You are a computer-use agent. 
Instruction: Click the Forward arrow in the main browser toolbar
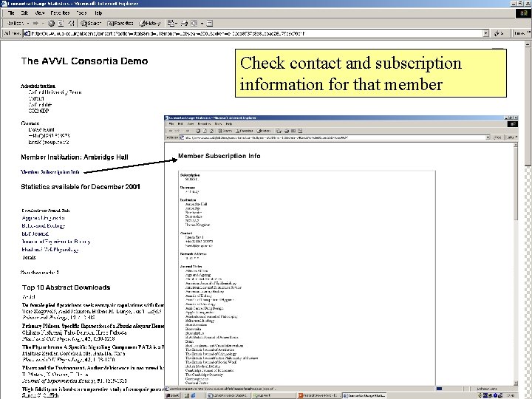[x=35, y=23]
